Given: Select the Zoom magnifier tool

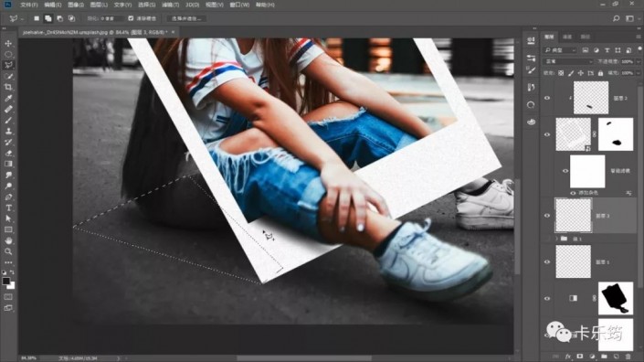Looking at the screenshot, I should click(8, 251).
